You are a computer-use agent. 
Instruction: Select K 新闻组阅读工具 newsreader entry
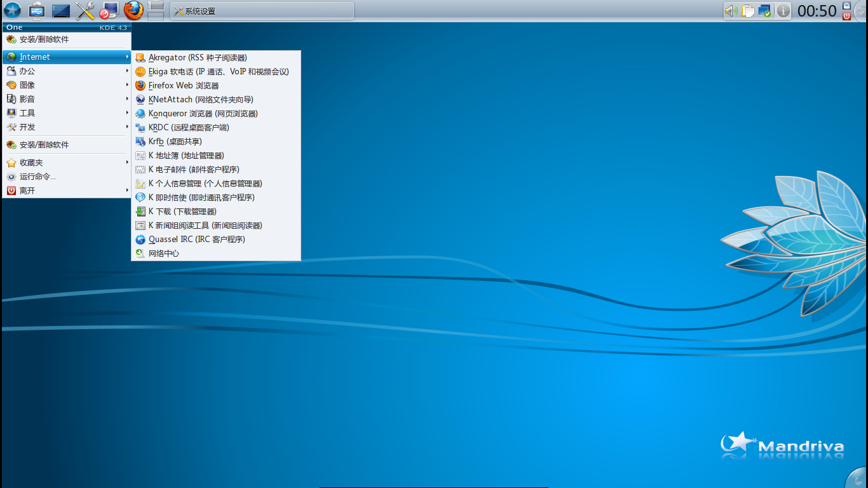click(x=216, y=226)
